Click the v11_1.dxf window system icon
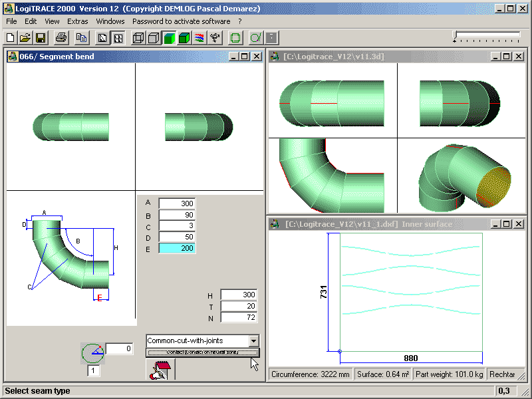 point(275,224)
